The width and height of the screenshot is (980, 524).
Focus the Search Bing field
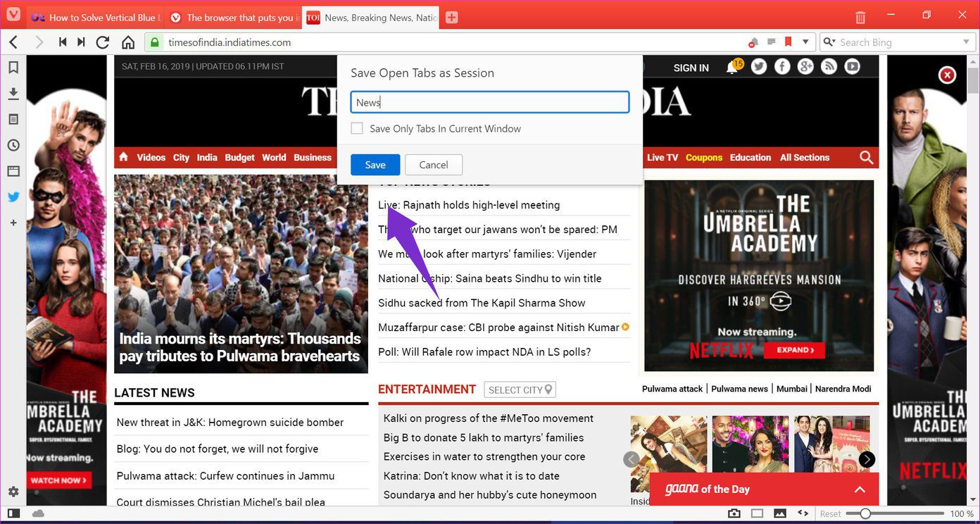[x=898, y=42]
